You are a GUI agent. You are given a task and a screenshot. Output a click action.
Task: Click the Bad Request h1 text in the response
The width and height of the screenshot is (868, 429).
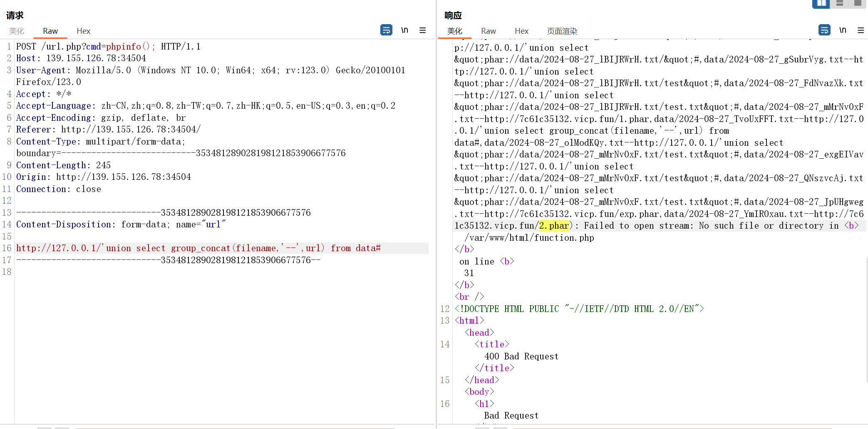pos(511,416)
